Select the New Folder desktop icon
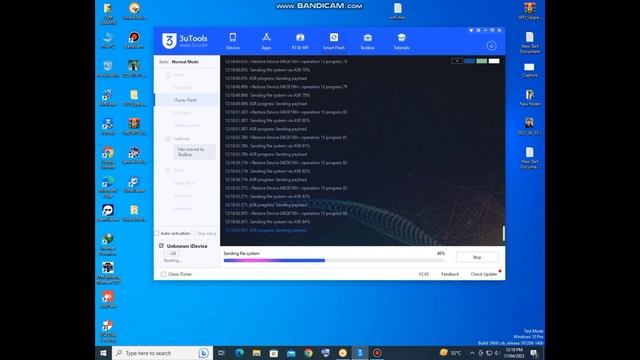 tap(529, 98)
